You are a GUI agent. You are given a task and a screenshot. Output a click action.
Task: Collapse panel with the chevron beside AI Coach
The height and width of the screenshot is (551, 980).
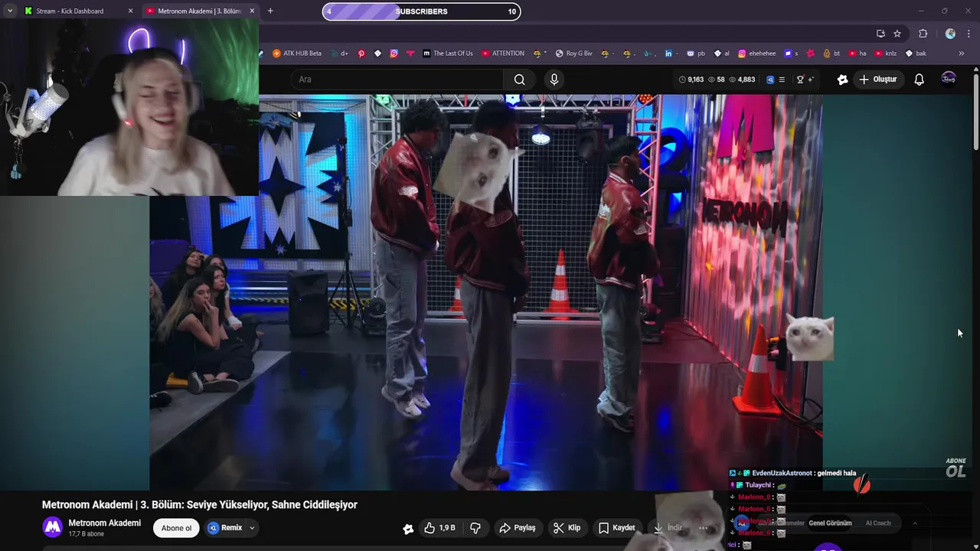pos(914,523)
